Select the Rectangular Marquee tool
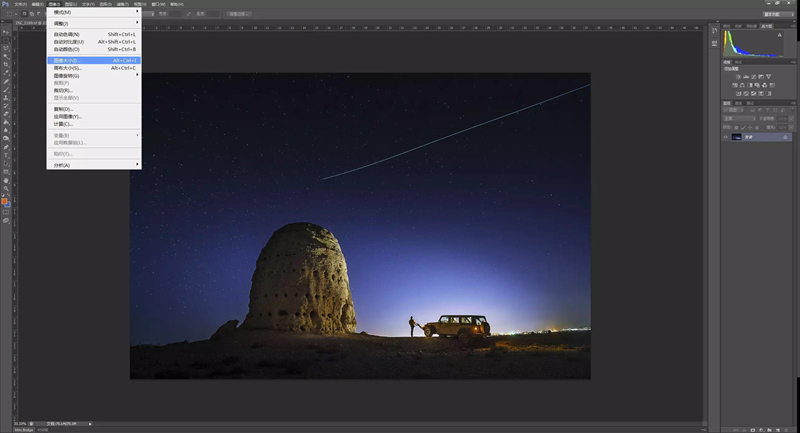This screenshot has height=433, width=800. (x=6, y=40)
